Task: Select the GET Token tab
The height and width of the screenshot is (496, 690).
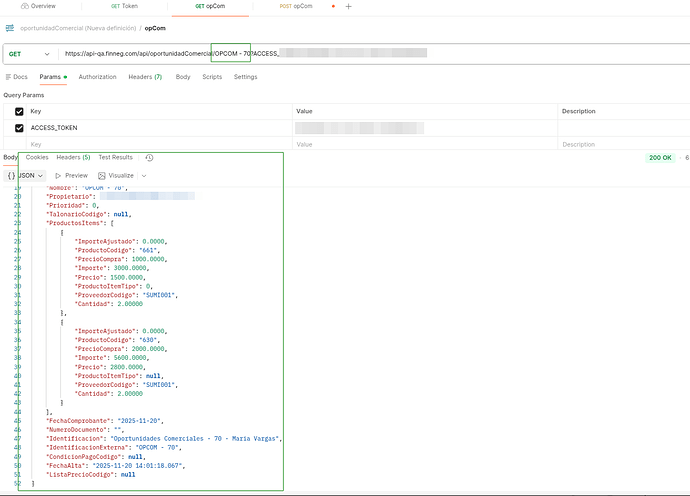Action: [x=122, y=6]
